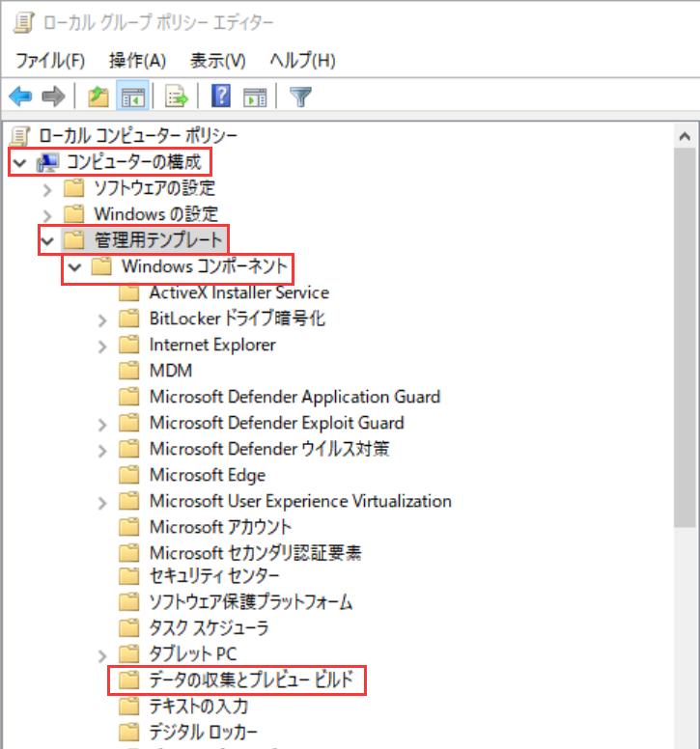Viewport: 700px width, 749px height.
Task: Click the Export List toolbar icon
Action: coord(176,96)
